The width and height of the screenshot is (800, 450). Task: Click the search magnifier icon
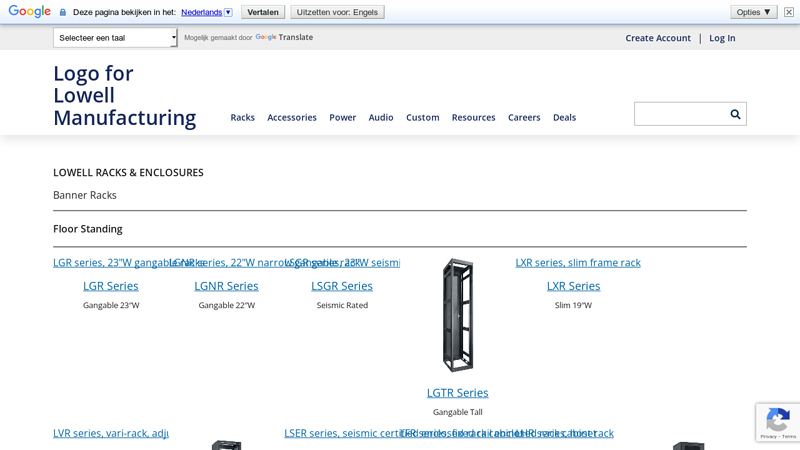coord(735,114)
